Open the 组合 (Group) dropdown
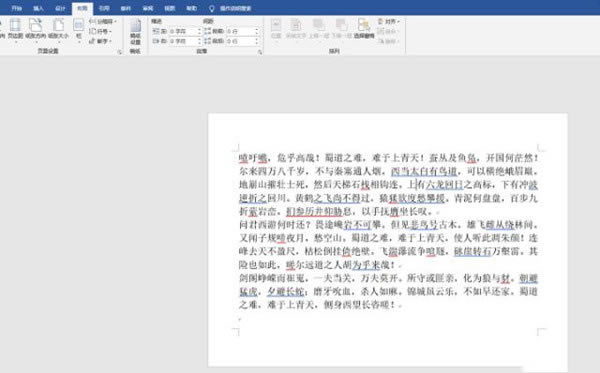The width and height of the screenshot is (600, 373). click(x=388, y=31)
